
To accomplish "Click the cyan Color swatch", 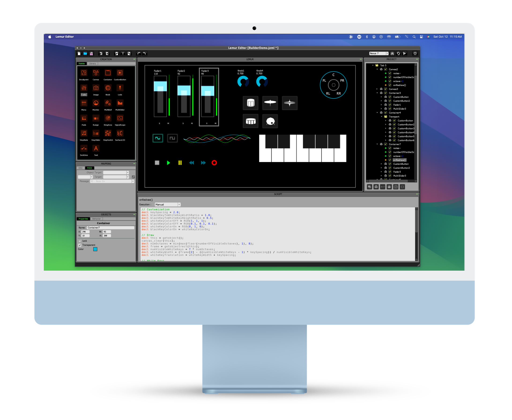I will click(x=95, y=249).
